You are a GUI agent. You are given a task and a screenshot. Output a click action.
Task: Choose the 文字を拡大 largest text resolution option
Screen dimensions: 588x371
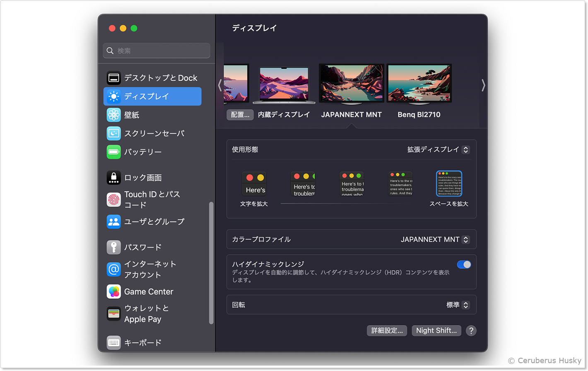254,183
